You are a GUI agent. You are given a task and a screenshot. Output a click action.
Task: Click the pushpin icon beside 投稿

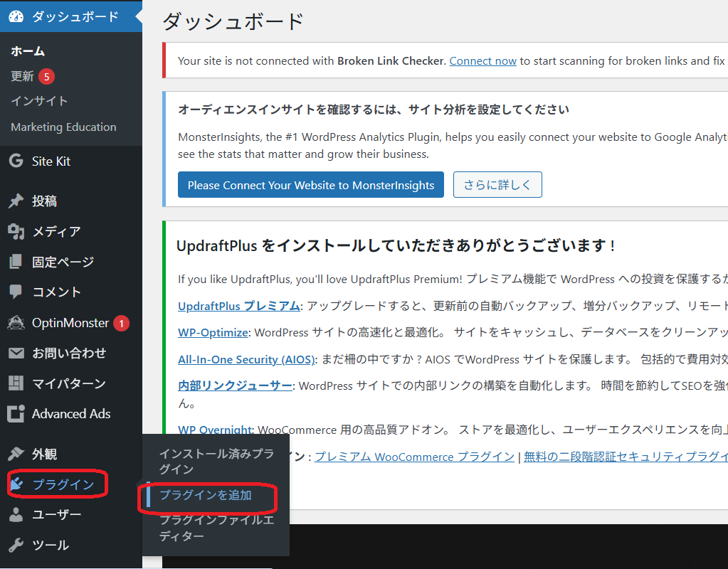16,201
